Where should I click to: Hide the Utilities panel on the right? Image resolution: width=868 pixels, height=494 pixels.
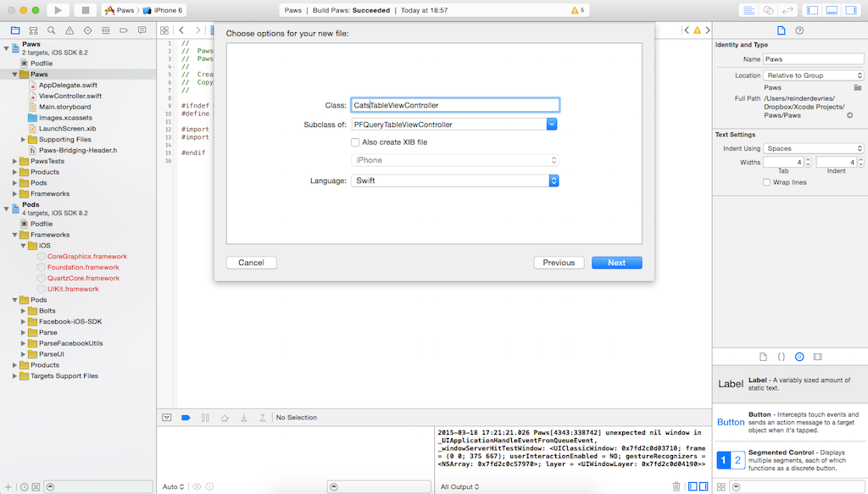[851, 10]
